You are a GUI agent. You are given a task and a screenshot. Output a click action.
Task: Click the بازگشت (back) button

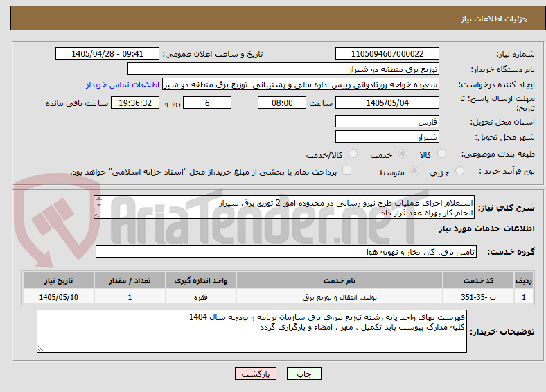(256, 373)
